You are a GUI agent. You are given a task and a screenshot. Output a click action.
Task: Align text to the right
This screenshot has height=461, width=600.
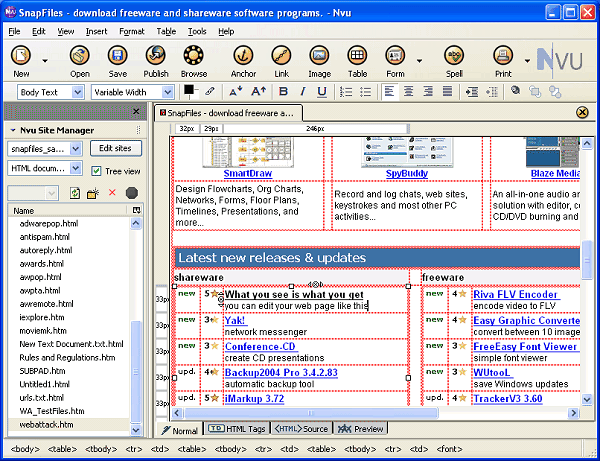coord(428,91)
